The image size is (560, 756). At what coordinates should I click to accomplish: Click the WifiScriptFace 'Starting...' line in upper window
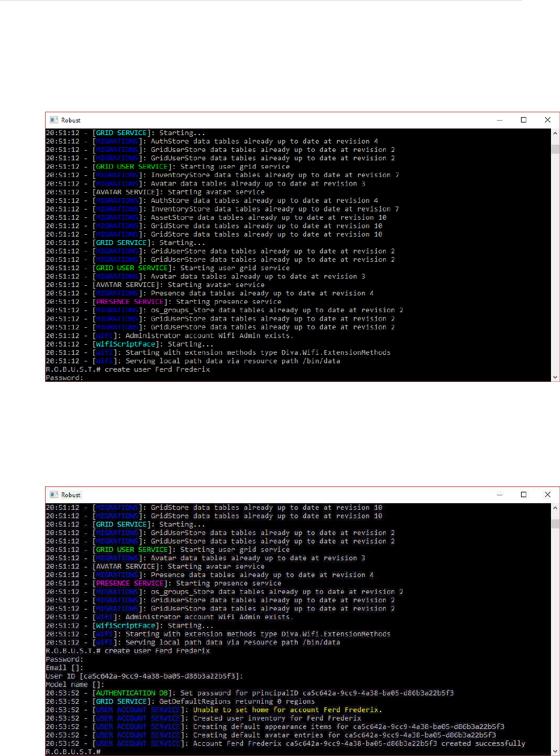pos(129,344)
